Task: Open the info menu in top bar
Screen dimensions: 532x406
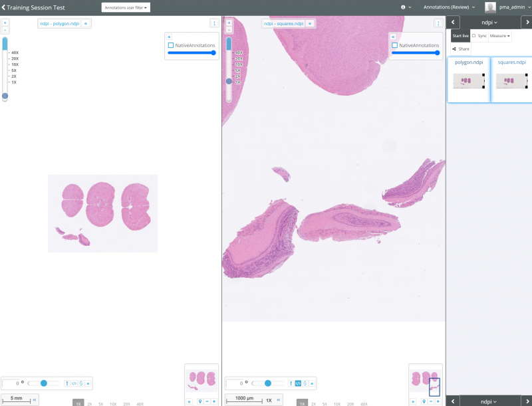Action: pos(406,7)
